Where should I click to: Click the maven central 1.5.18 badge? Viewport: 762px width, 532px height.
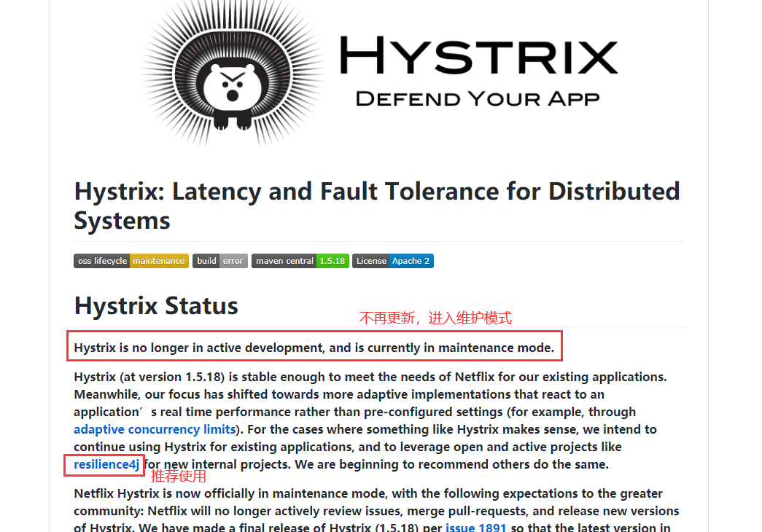tap(300, 261)
